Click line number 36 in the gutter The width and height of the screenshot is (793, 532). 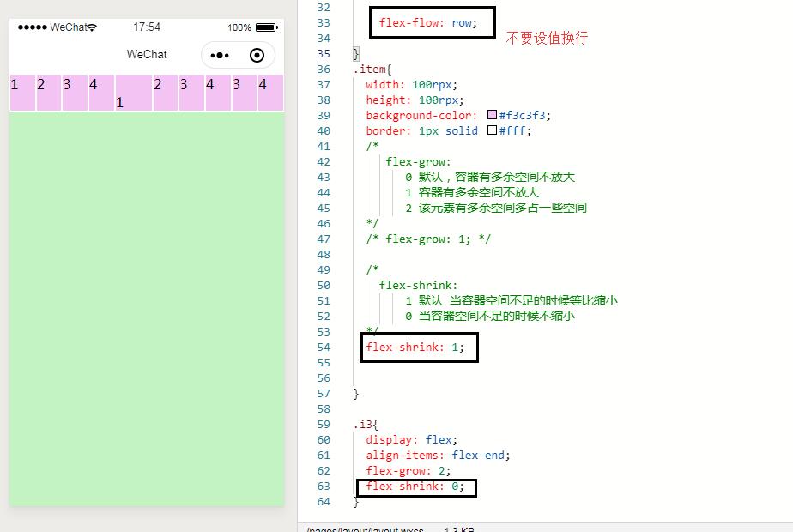pyautogui.click(x=324, y=70)
